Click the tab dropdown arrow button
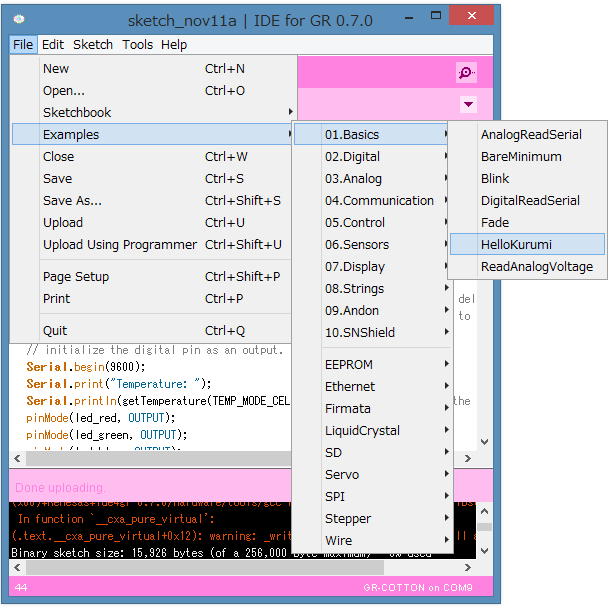The height and width of the screenshot is (609, 612). tap(469, 104)
